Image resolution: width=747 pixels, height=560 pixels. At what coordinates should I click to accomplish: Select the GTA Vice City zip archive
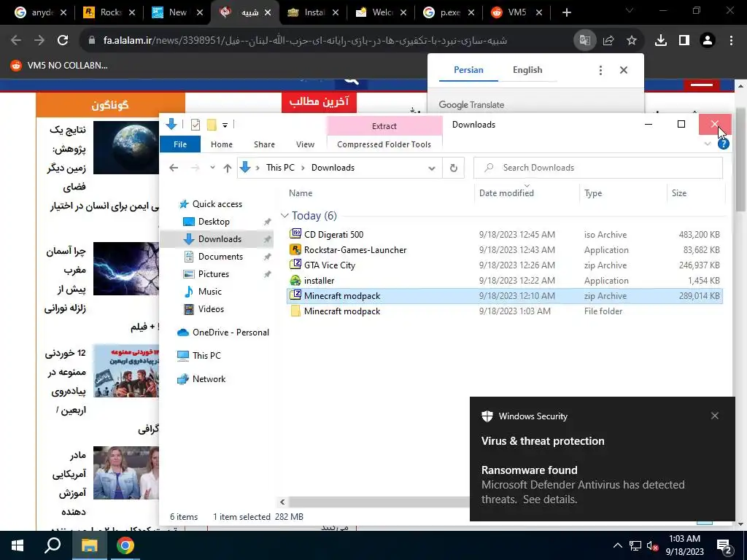[505, 265]
